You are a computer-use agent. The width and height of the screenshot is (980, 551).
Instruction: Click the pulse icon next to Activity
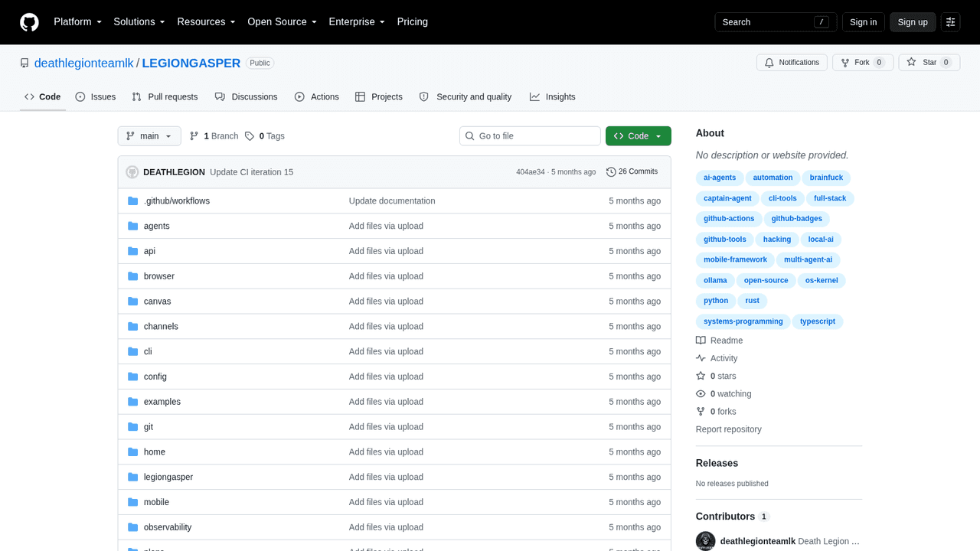701,358
